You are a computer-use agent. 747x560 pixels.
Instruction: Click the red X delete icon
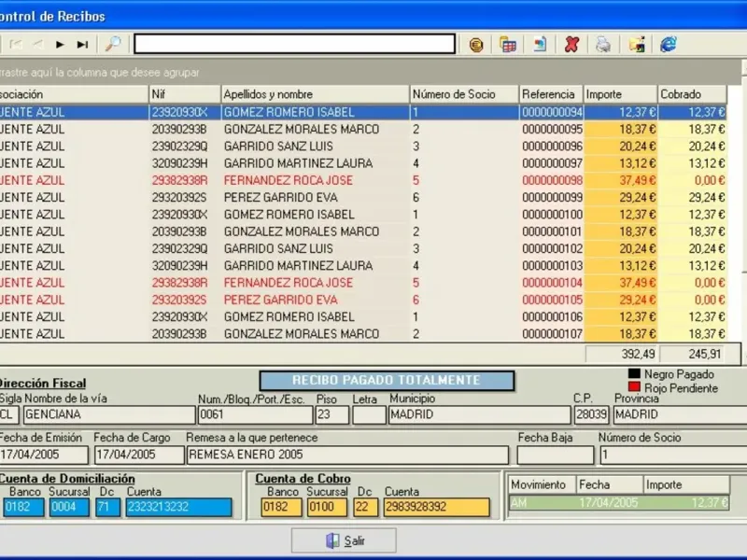(571, 45)
